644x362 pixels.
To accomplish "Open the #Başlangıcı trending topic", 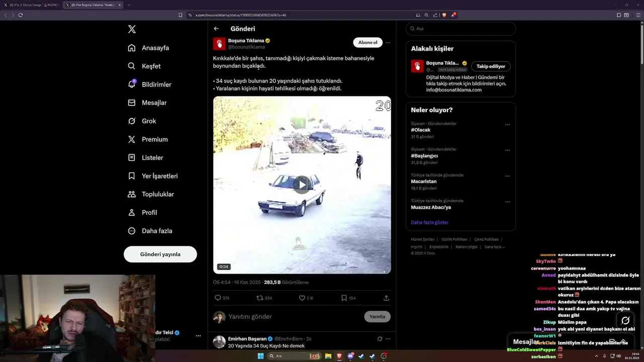I will click(x=424, y=156).
